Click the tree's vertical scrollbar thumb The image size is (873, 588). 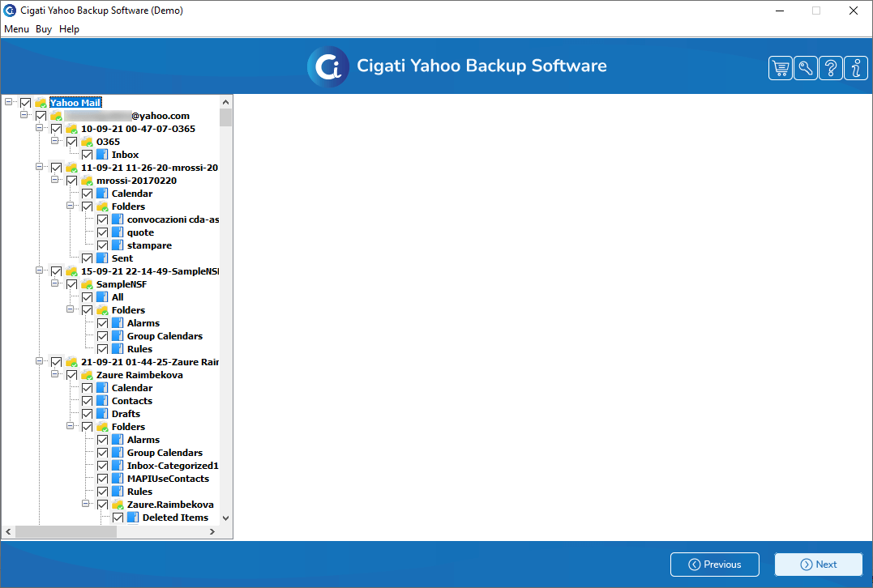point(225,117)
